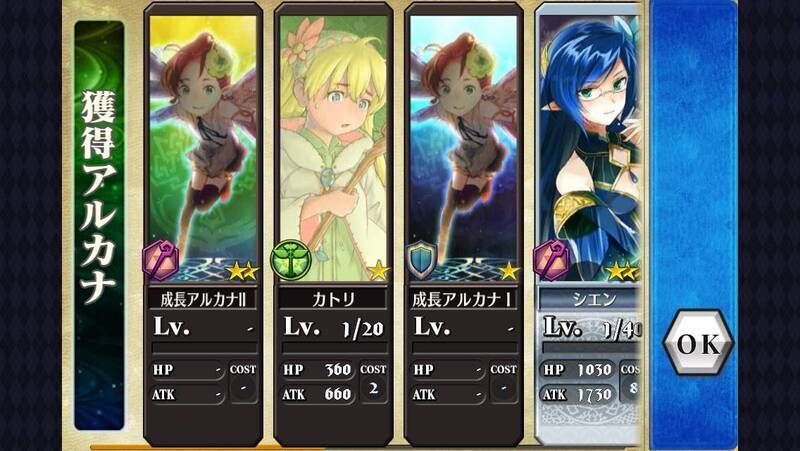This screenshot has width=800, height=451.
Task: Click the pink mage class icon on 成長アルカナII
Action: [x=161, y=260]
